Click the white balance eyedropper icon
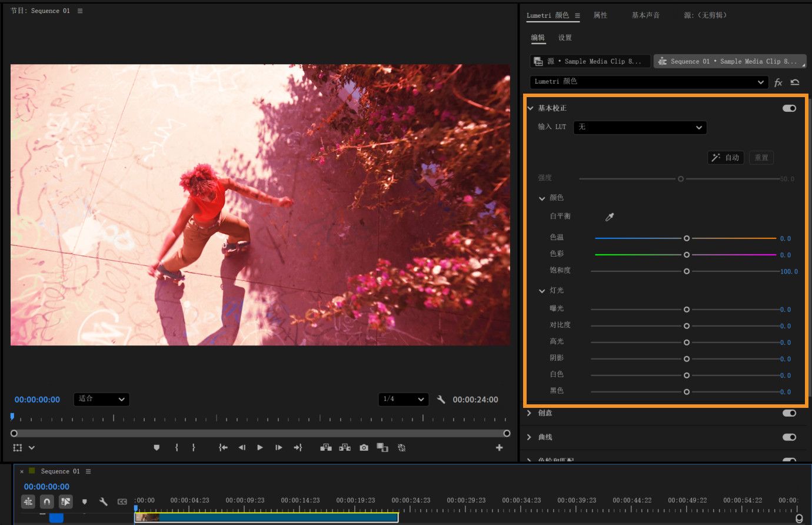 coord(610,217)
